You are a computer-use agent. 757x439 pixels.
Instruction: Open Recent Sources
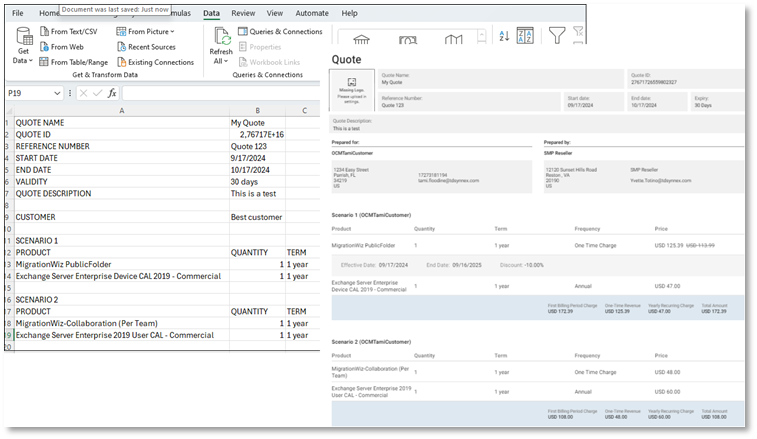pos(146,47)
